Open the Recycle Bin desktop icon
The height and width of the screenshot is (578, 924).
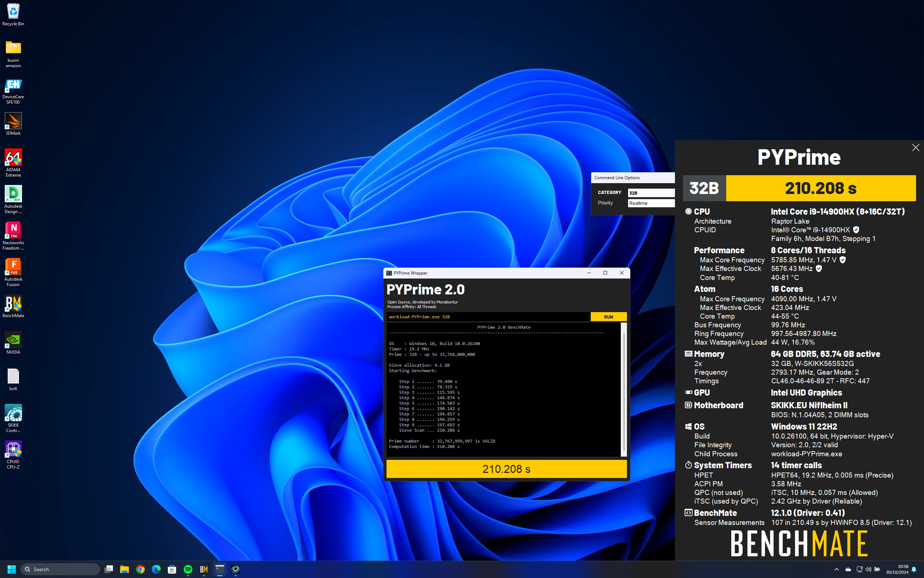point(13,14)
